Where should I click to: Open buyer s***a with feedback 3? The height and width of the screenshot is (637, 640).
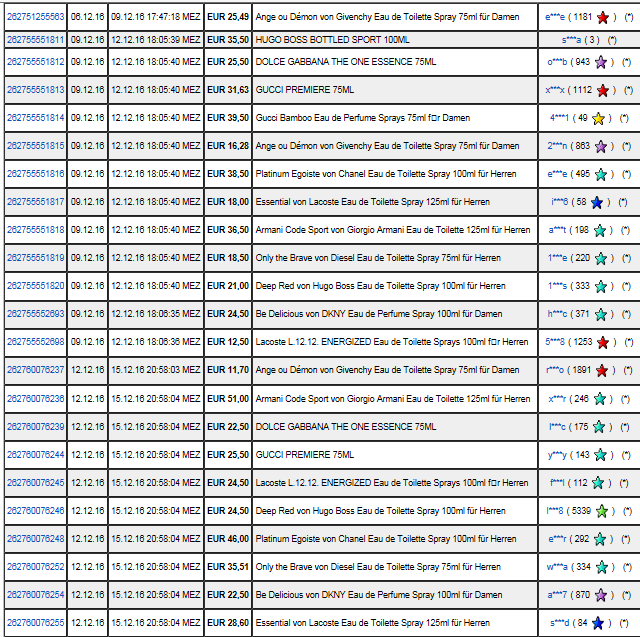571,40
